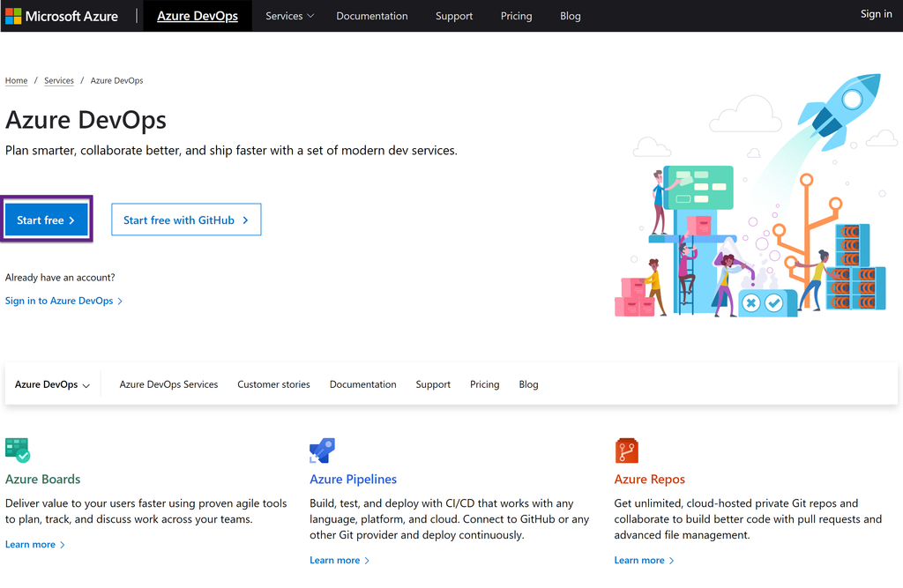Switch to the Customer stories tab
The image size is (903, 588).
273,383
